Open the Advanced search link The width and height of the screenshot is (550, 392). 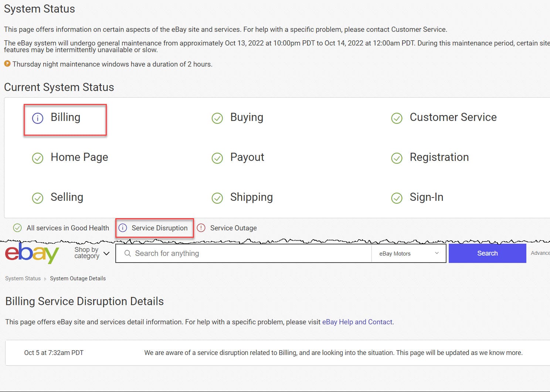click(540, 253)
